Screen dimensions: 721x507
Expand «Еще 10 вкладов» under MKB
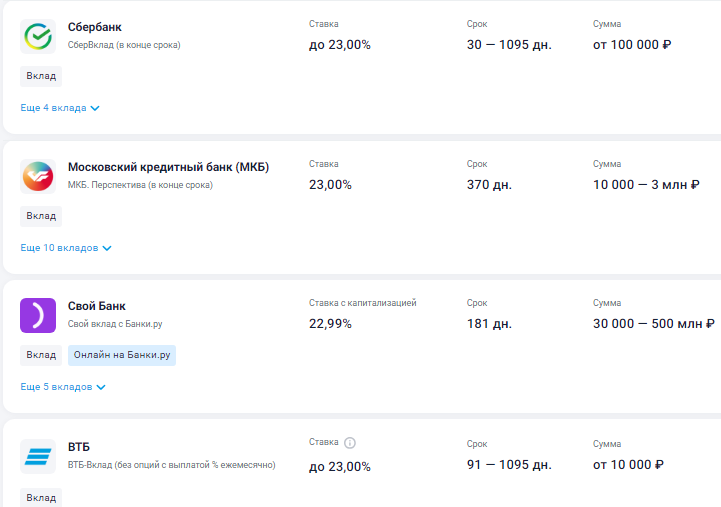click(x=66, y=248)
